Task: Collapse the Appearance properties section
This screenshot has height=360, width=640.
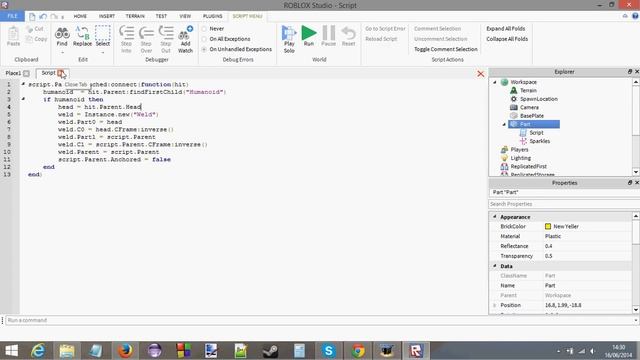Action: 495,217
